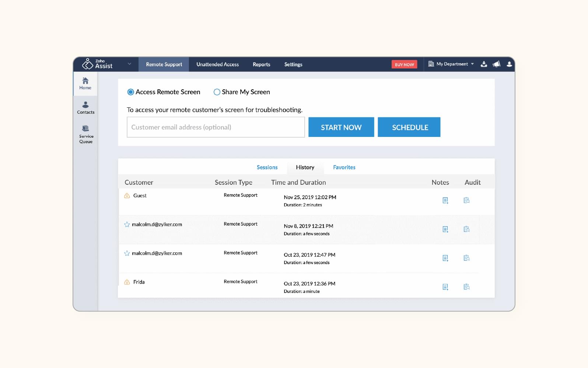Open the user profile icon
Screen dimensions: 588x368
(x=509, y=64)
